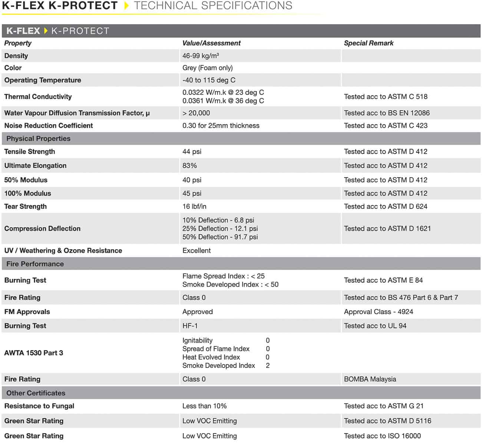Click the '45 psi' modulus value

pos(192,193)
